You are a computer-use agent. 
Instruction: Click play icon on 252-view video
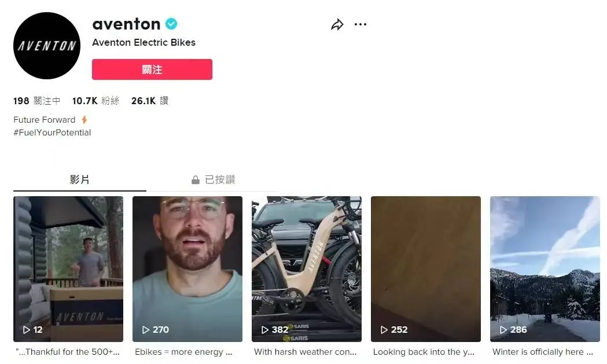(384, 329)
